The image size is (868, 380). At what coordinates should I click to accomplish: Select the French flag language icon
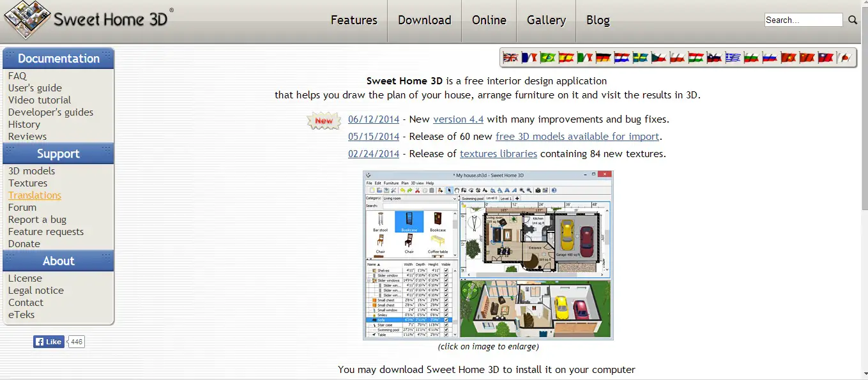click(x=529, y=58)
